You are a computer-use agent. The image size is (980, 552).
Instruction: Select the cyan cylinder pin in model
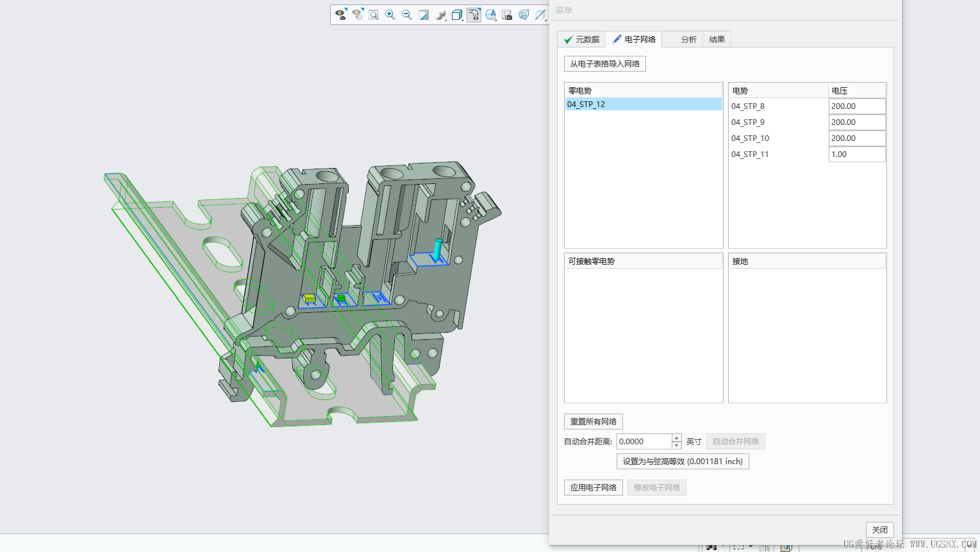click(x=438, y=249)
